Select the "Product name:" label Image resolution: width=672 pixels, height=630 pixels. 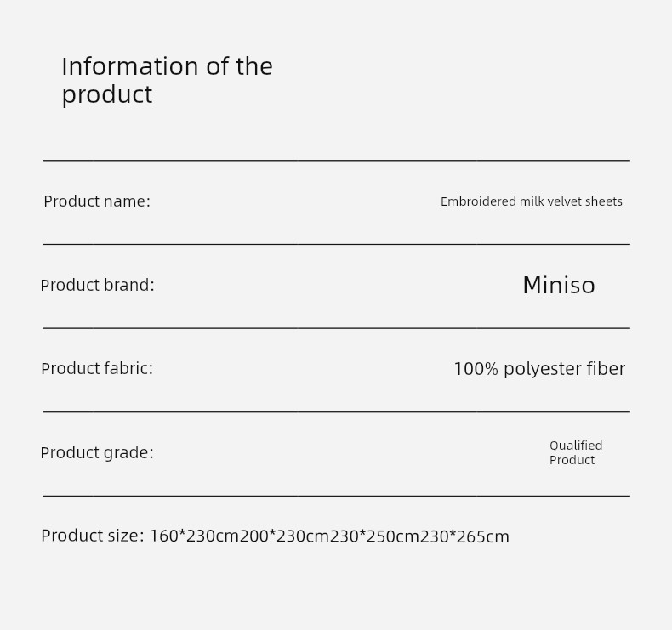tap(96, 201)
